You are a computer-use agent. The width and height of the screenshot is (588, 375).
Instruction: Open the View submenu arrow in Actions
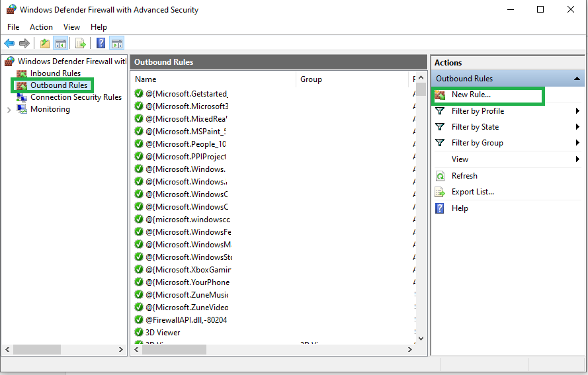577,159
